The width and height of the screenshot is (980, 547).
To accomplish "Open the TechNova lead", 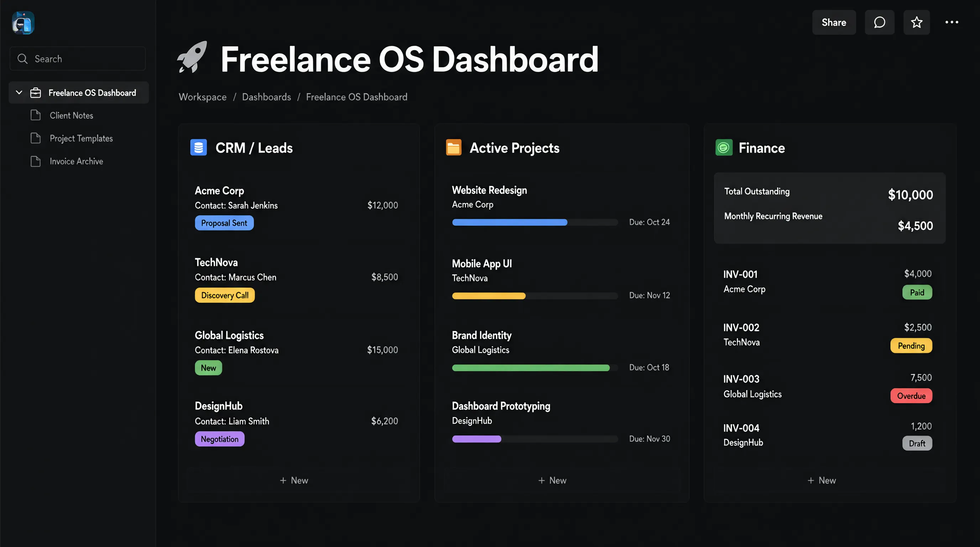I will click(x=217, y=262).
